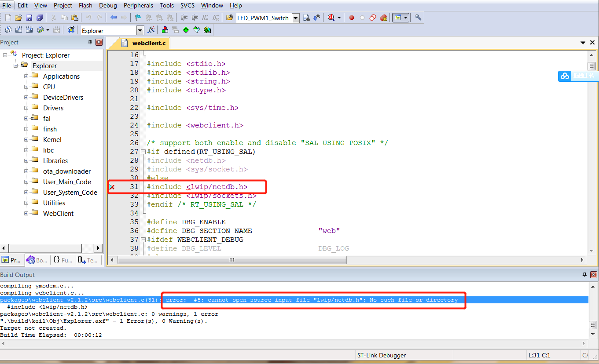
Task: Click the Translate current file icon
Action: tap(8, 30)
